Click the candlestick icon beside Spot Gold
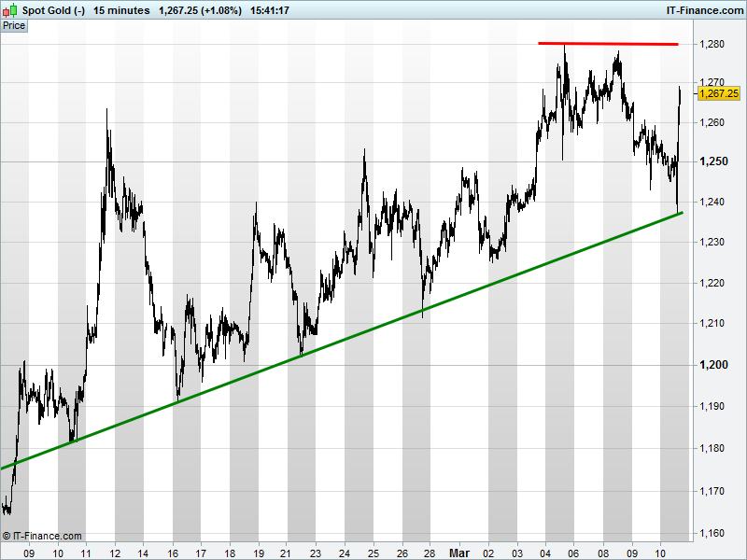The width and height of the screenshot is (747, 560). (10, 10)
